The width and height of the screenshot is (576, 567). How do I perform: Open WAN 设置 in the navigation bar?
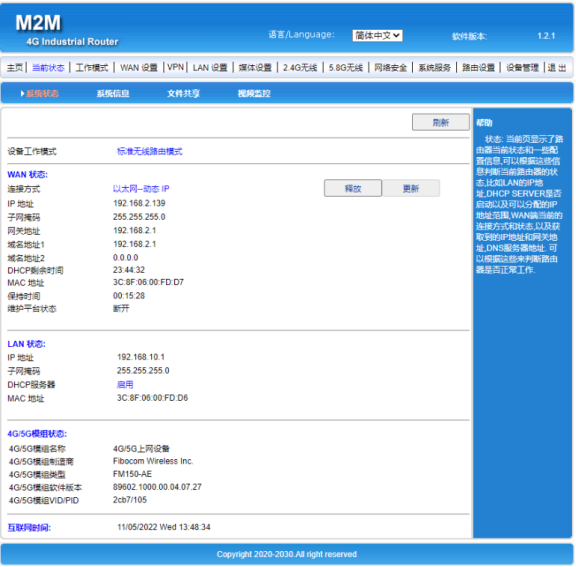pos(139,68)
